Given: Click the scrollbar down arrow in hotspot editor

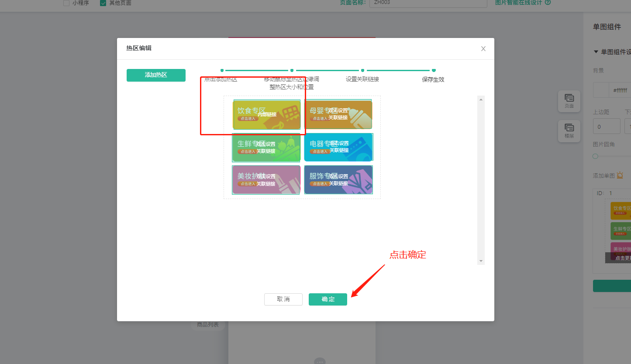Looking at the screenshot, I should 481,261.
